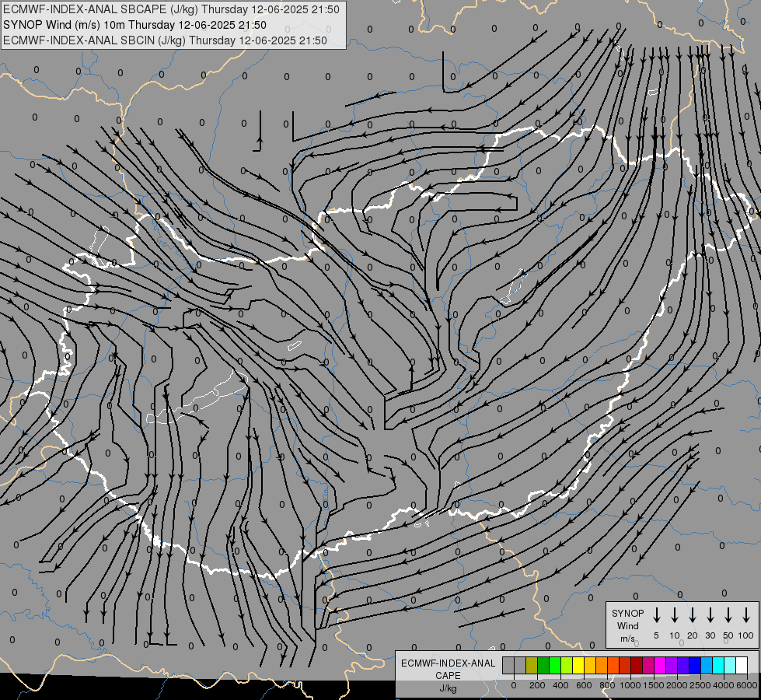This screenshot has width=761, height=700.
Task: Select the yellow-green CAPE legend swatch
Action: [567, 665]
